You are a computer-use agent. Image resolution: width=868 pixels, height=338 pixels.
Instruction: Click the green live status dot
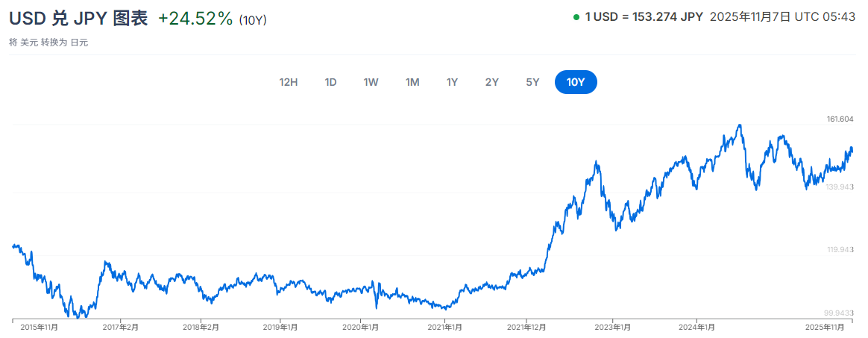point(576,17)
